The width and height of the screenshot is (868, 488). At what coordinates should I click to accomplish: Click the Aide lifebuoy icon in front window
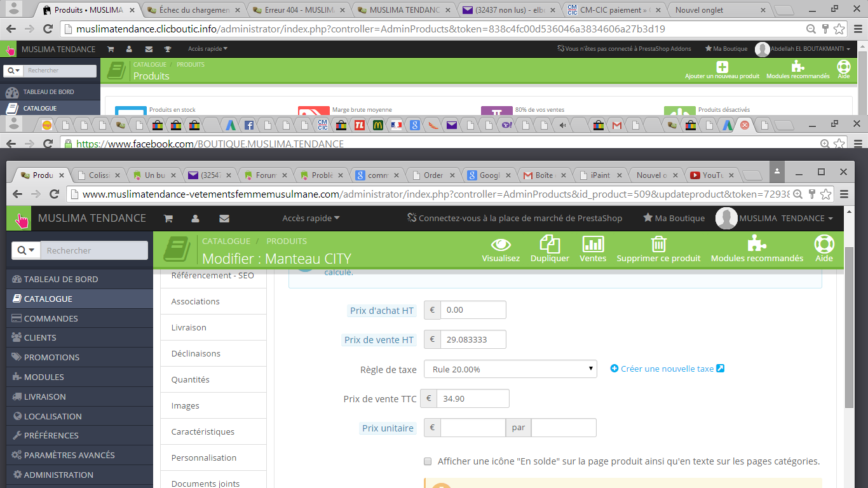[x=824, y=244]
